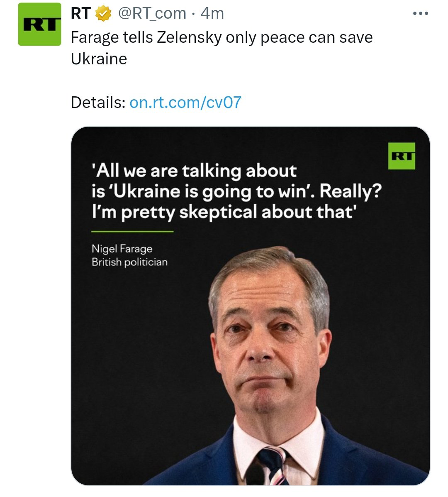Click the RT logo inside the image

(402, 156)
